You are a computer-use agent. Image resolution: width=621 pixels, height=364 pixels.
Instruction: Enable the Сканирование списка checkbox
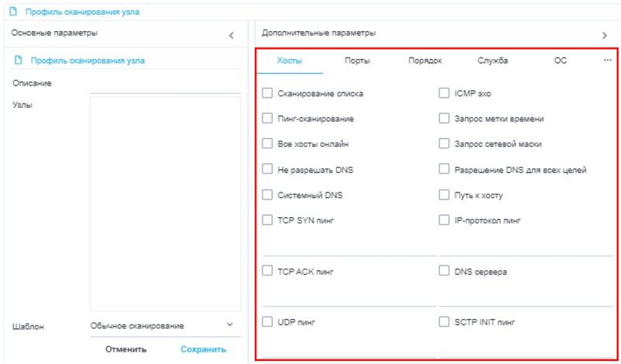click(x=268, y=93)
